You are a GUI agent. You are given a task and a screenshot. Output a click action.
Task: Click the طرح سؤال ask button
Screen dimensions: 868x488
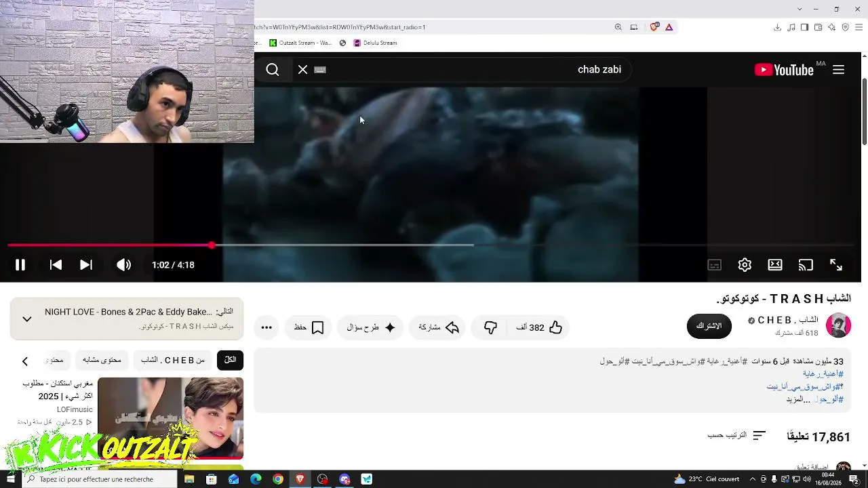coord(372,327)
